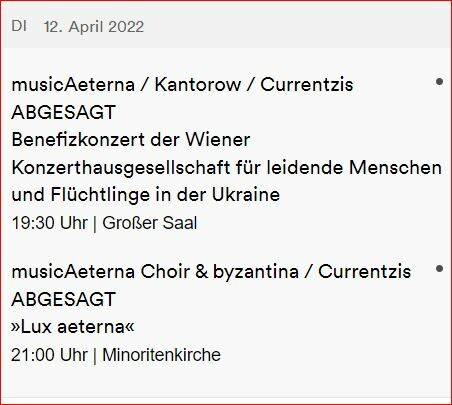Click the word byzantina in second event title
The width and height of the screenshot is (452, 405).
coord(256,272)
